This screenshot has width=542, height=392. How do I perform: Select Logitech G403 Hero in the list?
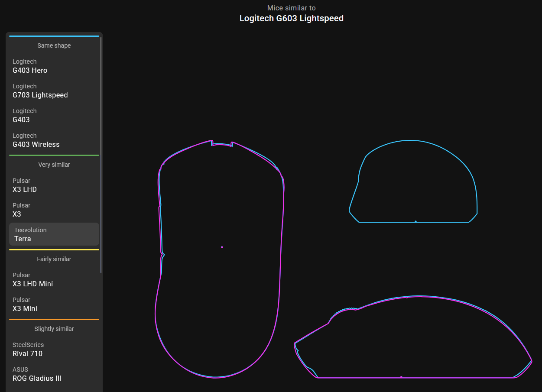[54, 66]
